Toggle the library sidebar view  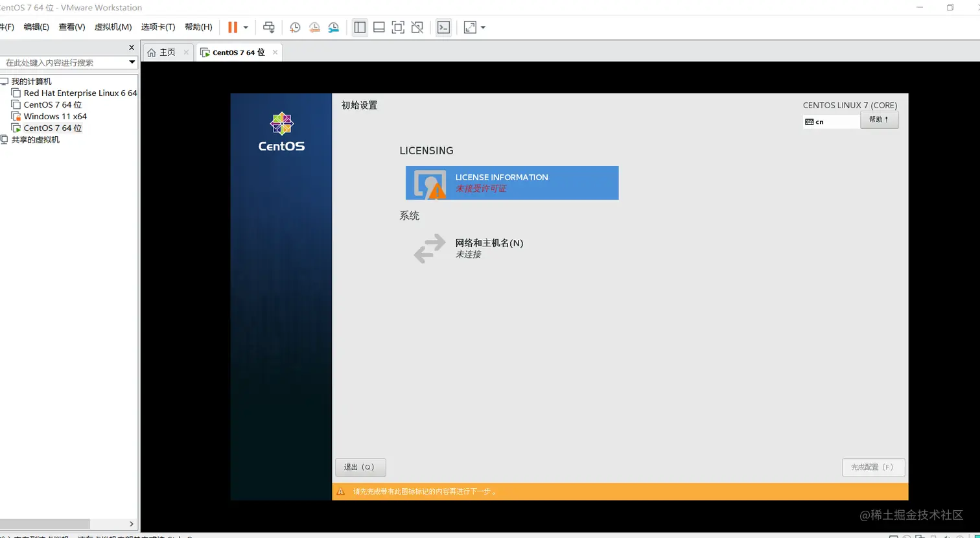pos(360,27)
